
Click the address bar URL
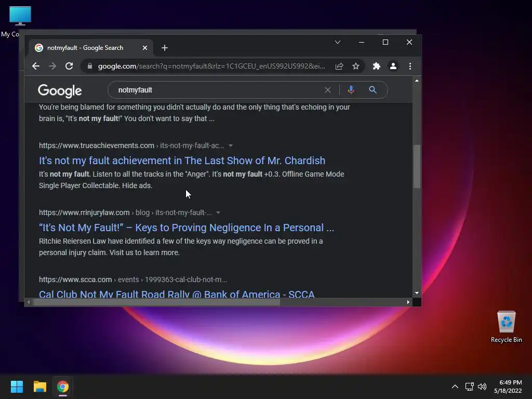pos(211,66)
